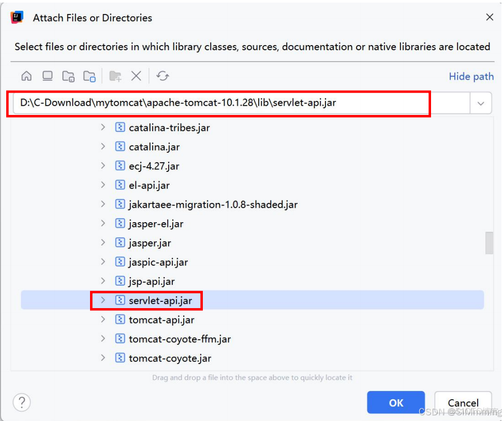This screenshot has height=421, width=504.
Task: Expand the tomcat-api.jar entry
Action: tap(103, 320)
